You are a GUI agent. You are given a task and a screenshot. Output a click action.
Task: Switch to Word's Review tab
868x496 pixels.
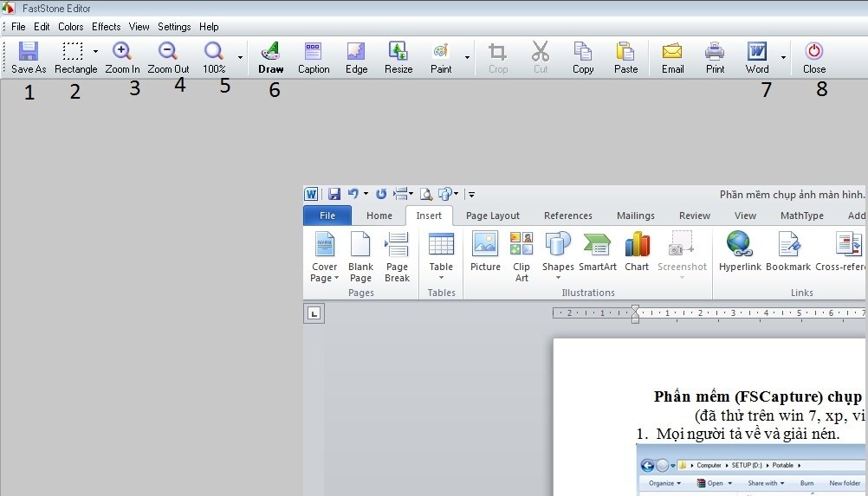click(695, 216)
